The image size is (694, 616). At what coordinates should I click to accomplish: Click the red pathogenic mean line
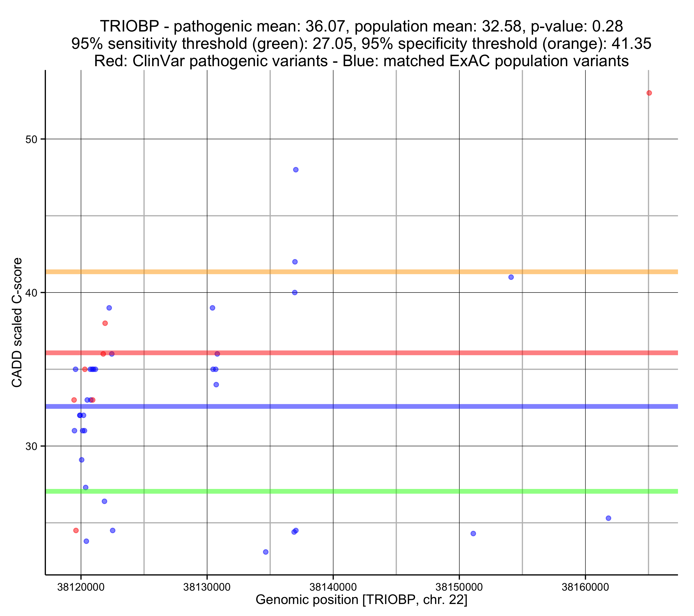point(373,353)
